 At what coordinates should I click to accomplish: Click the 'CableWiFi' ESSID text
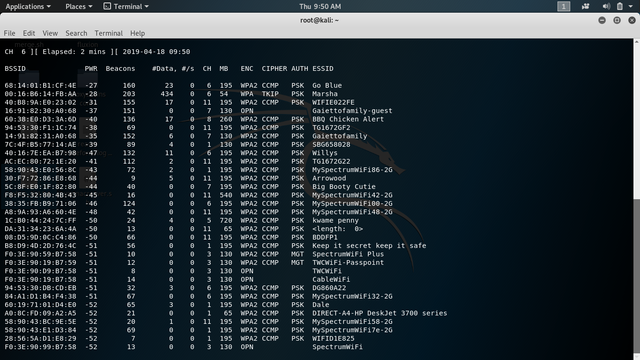pyautogui.click(x=331, y=280)
